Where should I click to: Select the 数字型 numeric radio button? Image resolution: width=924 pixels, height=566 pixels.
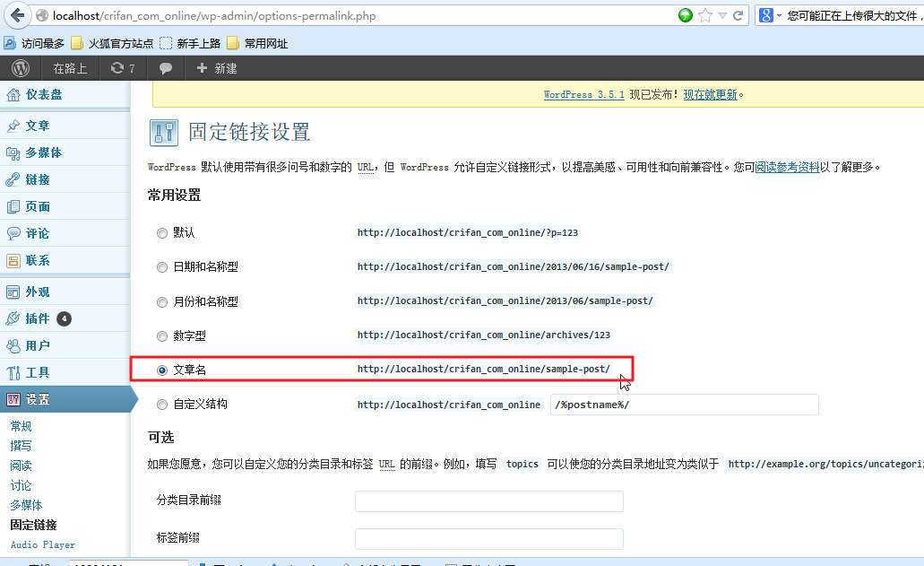pos(162,336)
